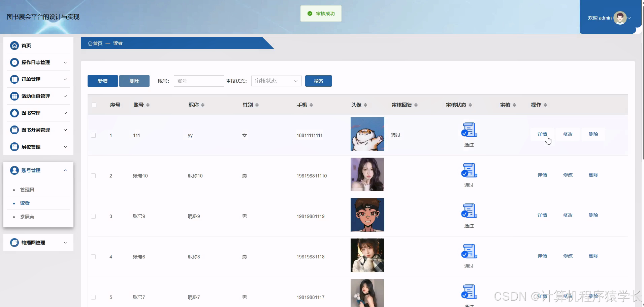Select 参展商 in the account submenu
This screenshot has height=307, width=644.
tap(28, 216)
